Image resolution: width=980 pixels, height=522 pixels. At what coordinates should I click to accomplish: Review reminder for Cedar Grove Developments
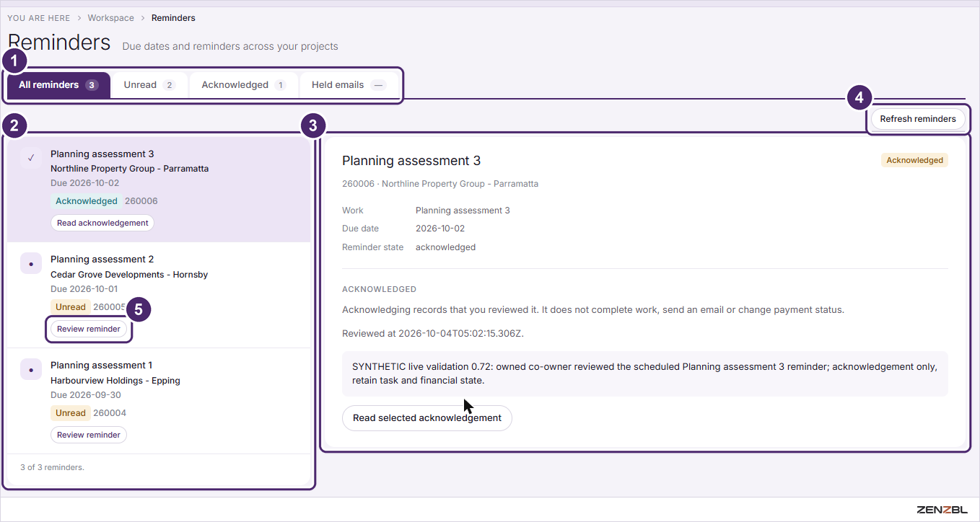[89, 329]
